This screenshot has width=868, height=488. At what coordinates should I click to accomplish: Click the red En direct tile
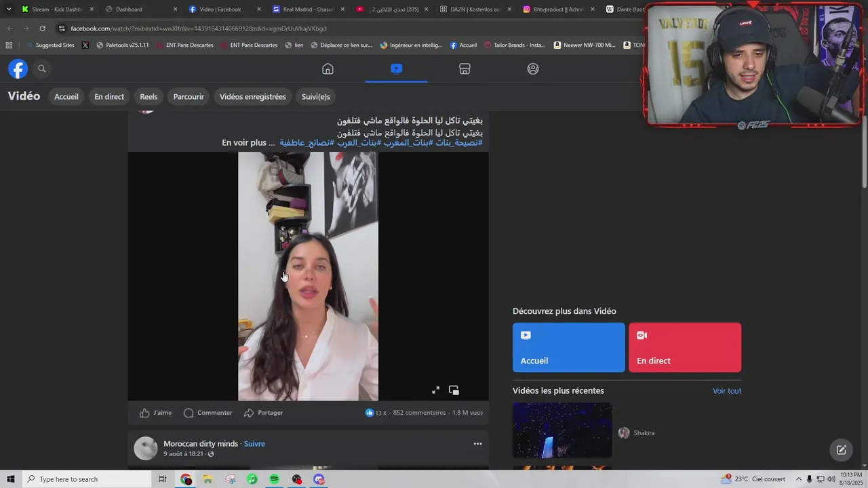[685, 347]
